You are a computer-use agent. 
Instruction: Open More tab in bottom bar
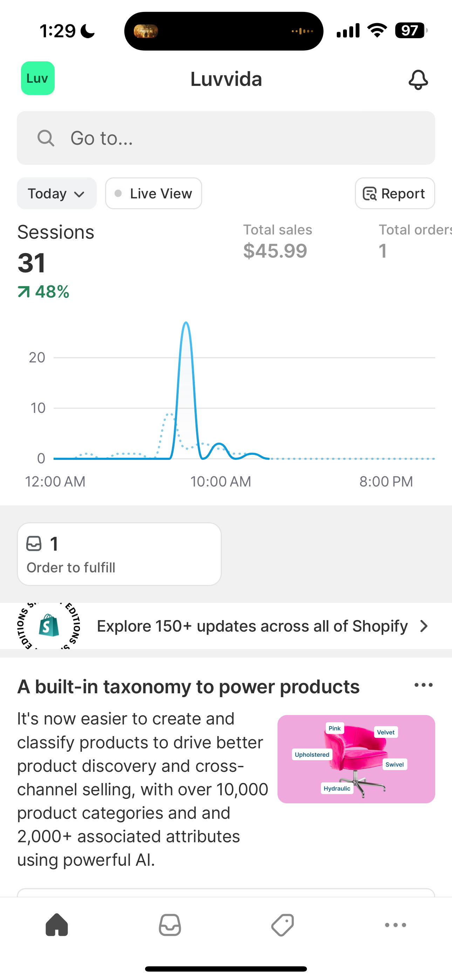point(395,925)
